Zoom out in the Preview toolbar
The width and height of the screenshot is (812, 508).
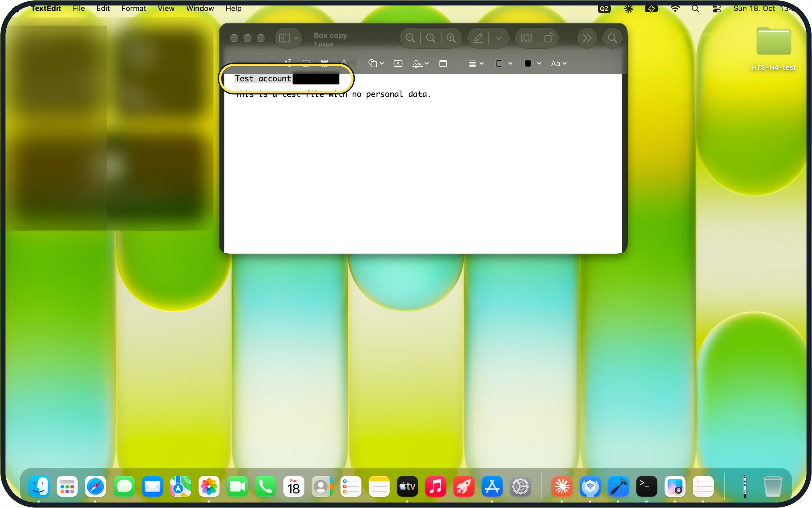click(410, 38)
